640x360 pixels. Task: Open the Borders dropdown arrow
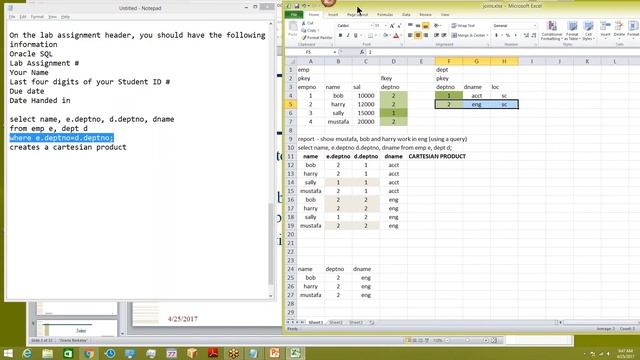pyautogui.click(x=376, y=36)
